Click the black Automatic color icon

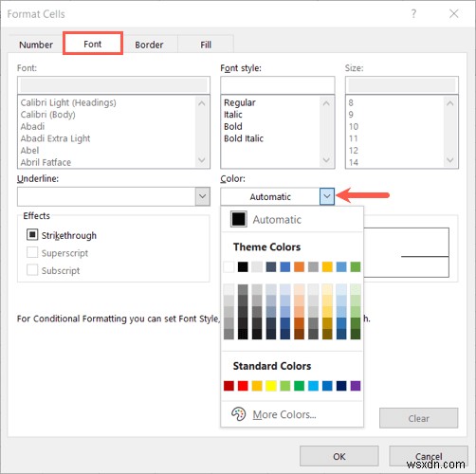[239, 219]
